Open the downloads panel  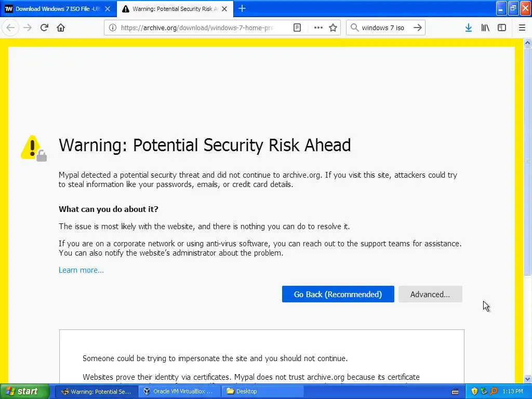(469, 28)
